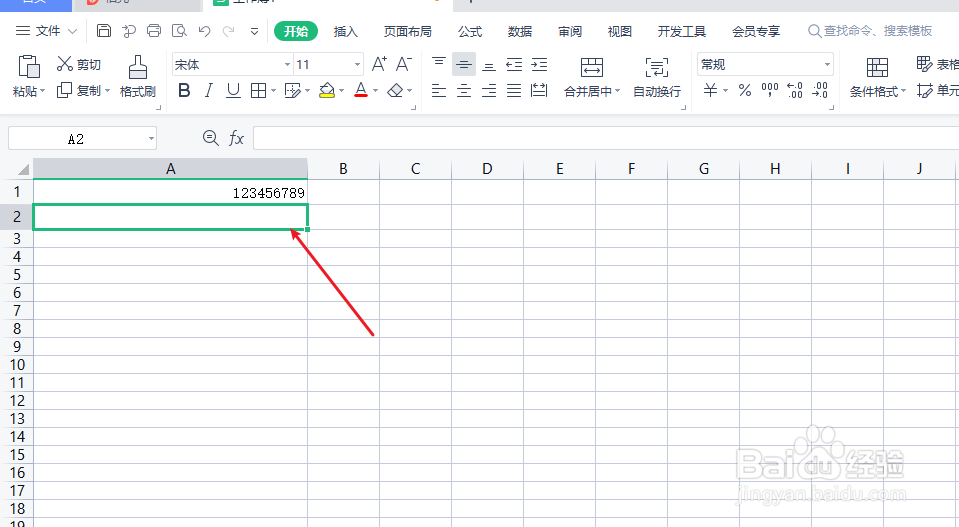The height and width of the screenshot is (527, 959).
Task: Toggle Italic formatting
Action: [209, 91]
